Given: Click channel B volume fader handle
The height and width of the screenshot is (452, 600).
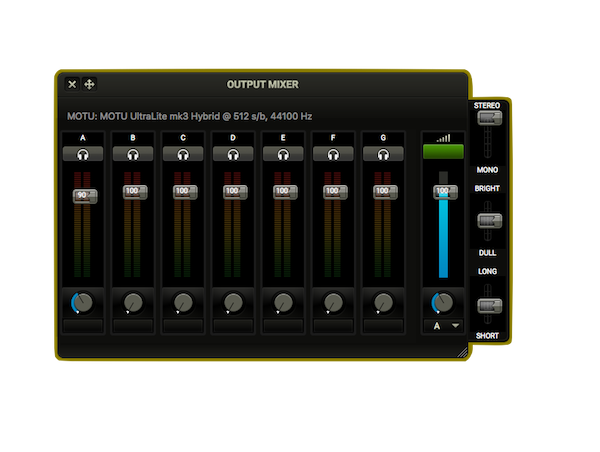Looking at the screenshot, I should point(135,192).
